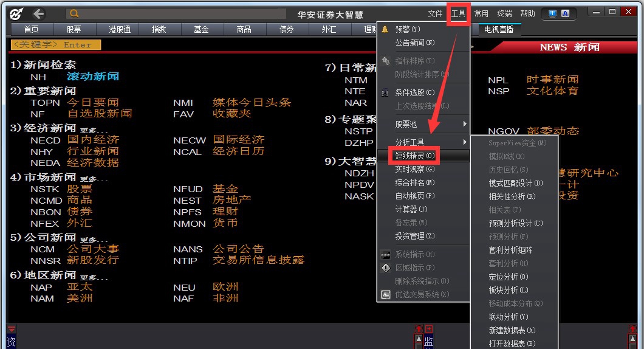The image size is (644, 349).
Task: Switch to the 商品 tab
Action: (244, 29)
